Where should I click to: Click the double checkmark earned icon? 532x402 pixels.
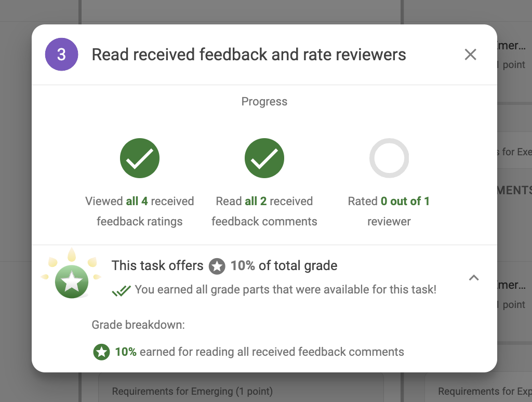coord(121,291)
